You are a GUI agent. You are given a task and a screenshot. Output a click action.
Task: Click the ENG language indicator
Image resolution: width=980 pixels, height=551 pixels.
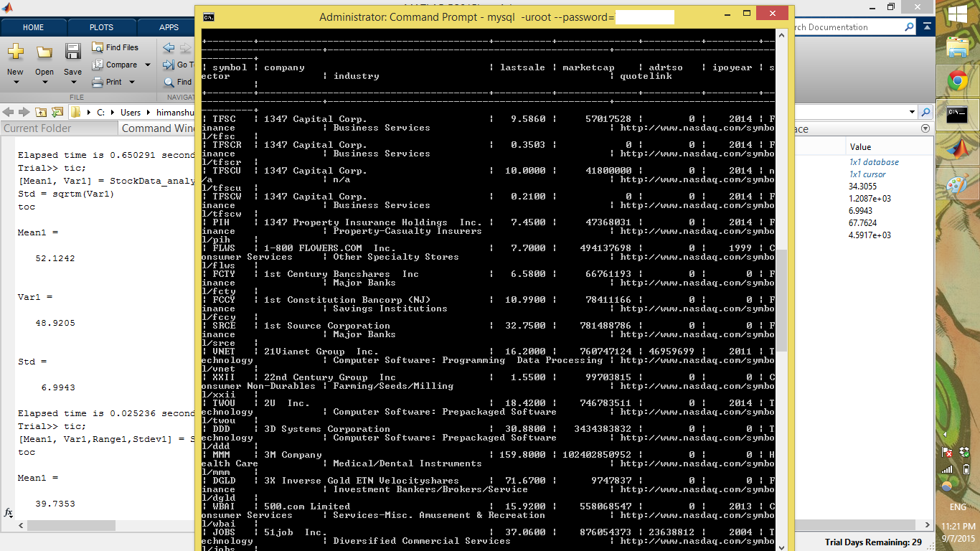click(958, 507)
